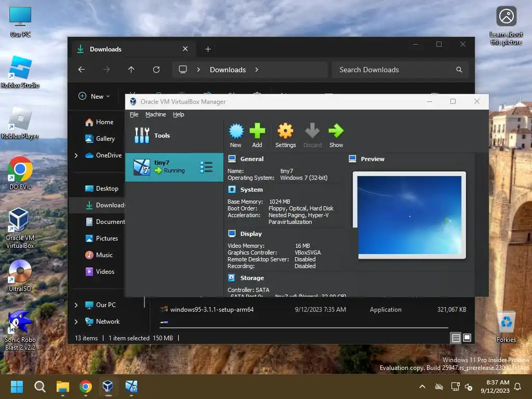Screen dimensions: 532x399
Task: Click the Roblox Player desktop shortcut
Action: 20,123
